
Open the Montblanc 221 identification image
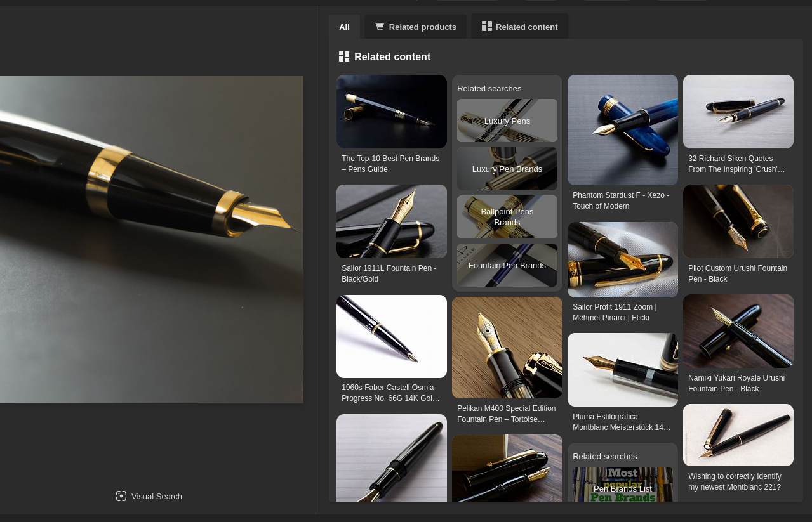pos(738,435)
